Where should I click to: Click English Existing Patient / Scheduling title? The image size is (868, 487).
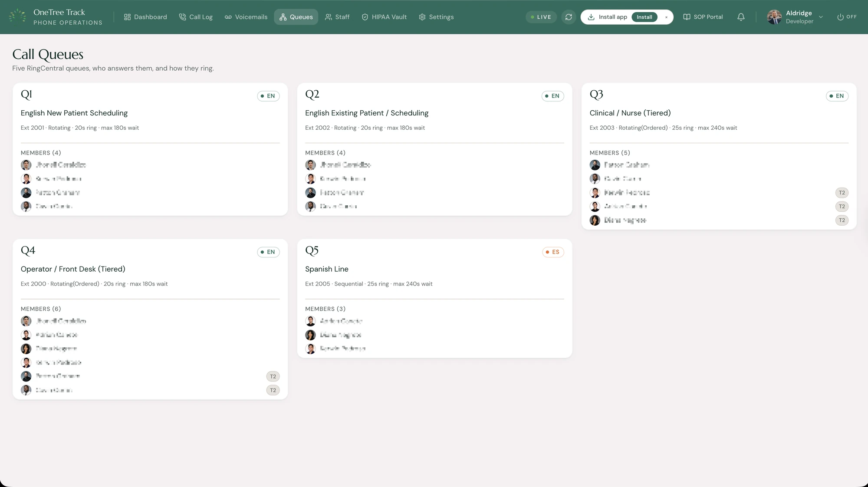click(x=367, y=113)
